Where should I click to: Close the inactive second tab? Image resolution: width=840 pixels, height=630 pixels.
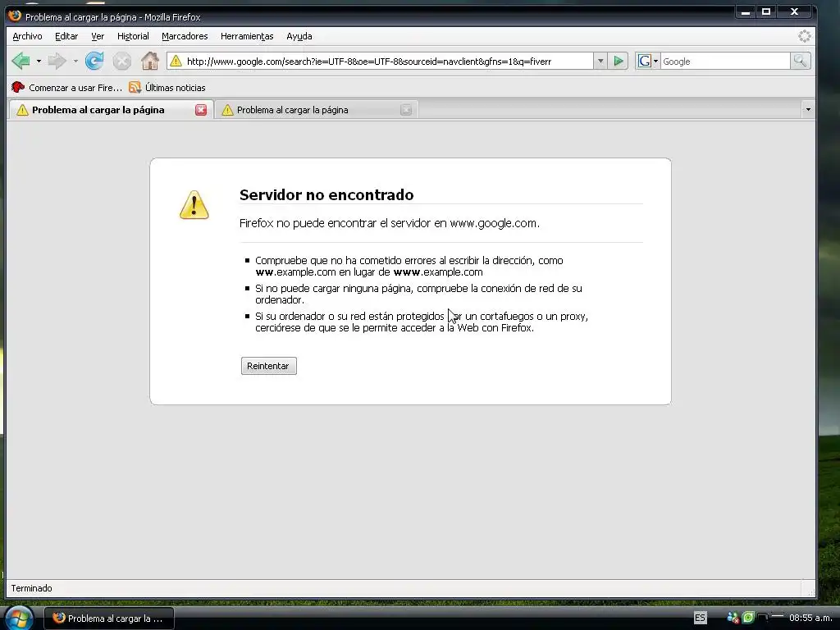406,110
